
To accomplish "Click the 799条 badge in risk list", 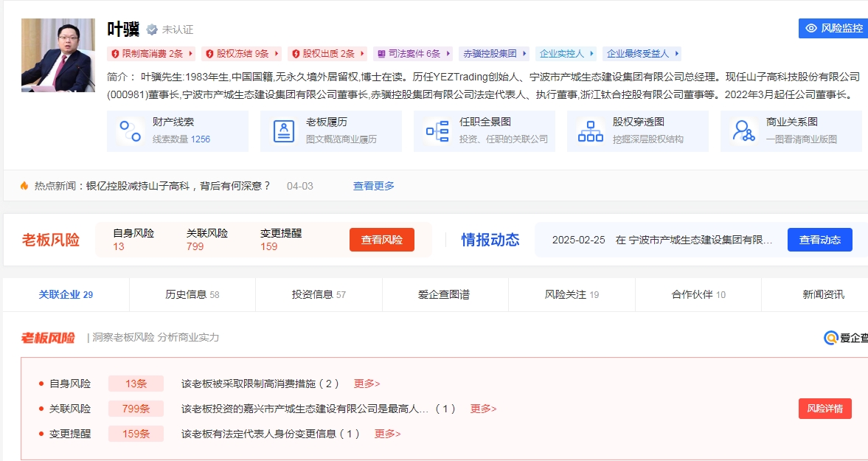I will pos(136,409).
